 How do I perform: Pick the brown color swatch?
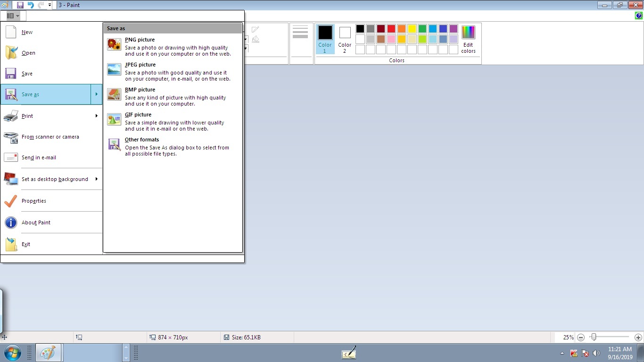[381, 39]
